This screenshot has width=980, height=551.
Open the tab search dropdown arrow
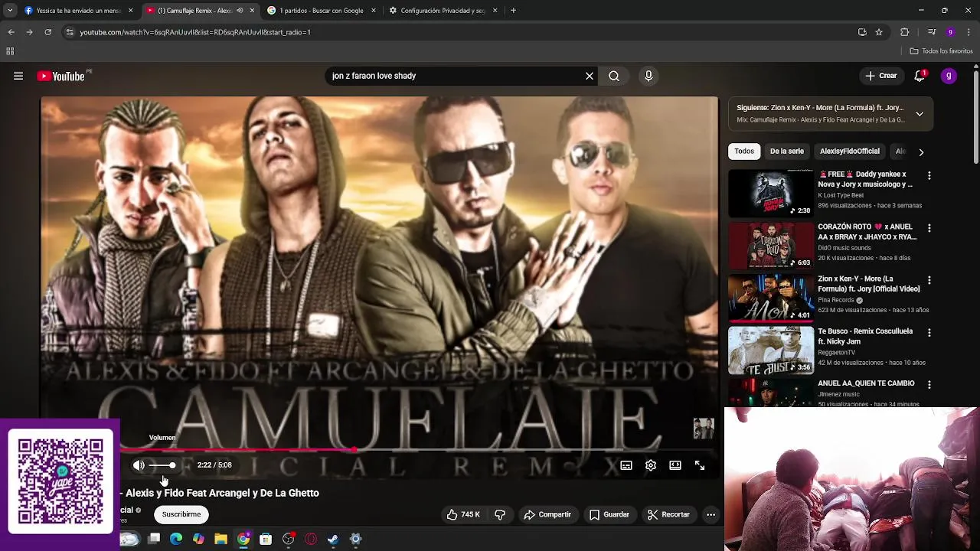coord(9,11)
